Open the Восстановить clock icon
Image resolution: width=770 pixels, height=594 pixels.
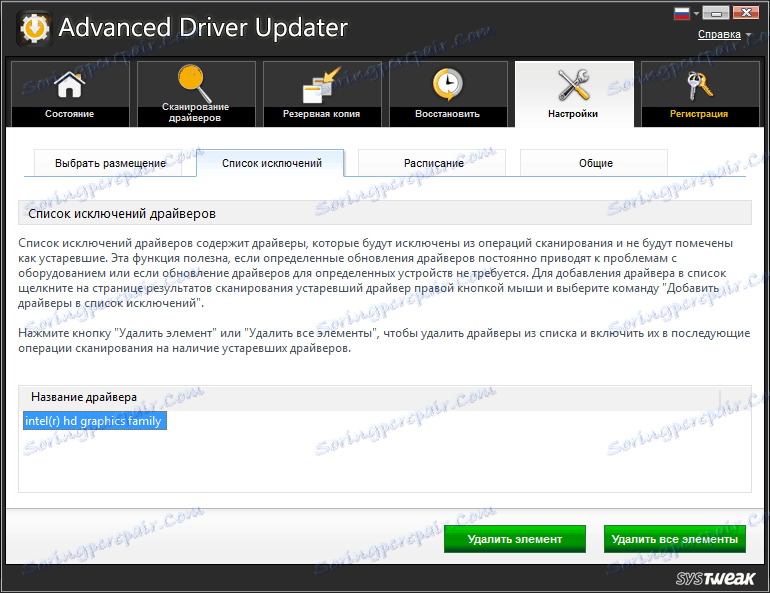pos(447,84)
